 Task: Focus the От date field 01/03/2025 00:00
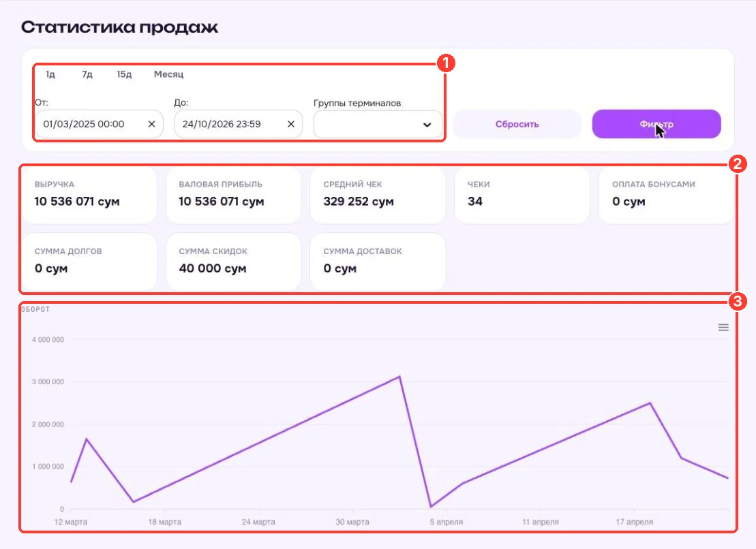pos(99,124)
